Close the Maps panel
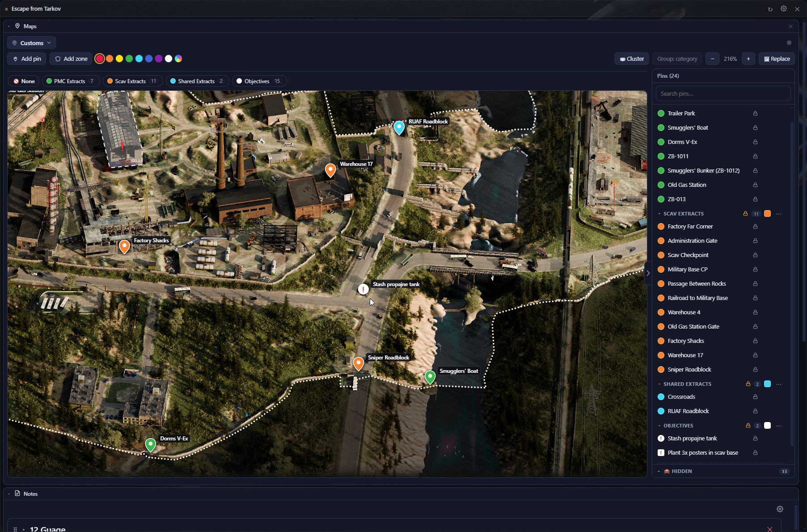The image size is (807, 532). 790,26
